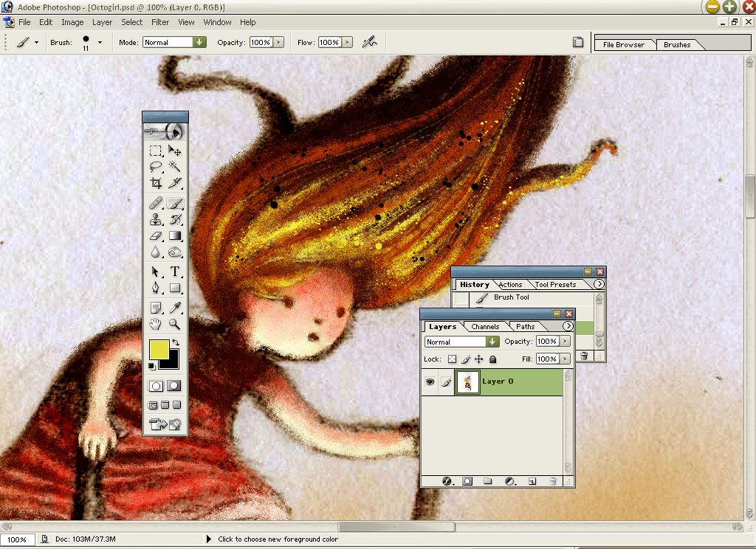The width and height of the screenshot is (756, 549).
Task: Select the Brush tool in toolbox
Action: point(174,204)
